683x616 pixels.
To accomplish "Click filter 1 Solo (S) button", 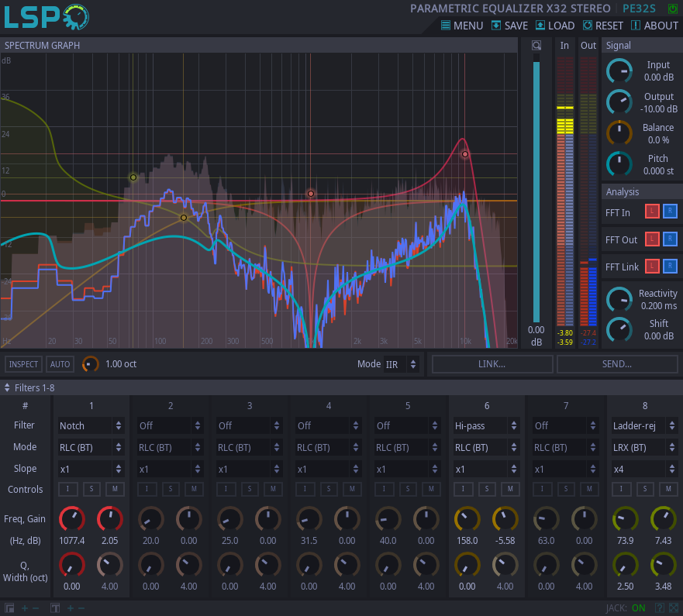I will point(91,489).
